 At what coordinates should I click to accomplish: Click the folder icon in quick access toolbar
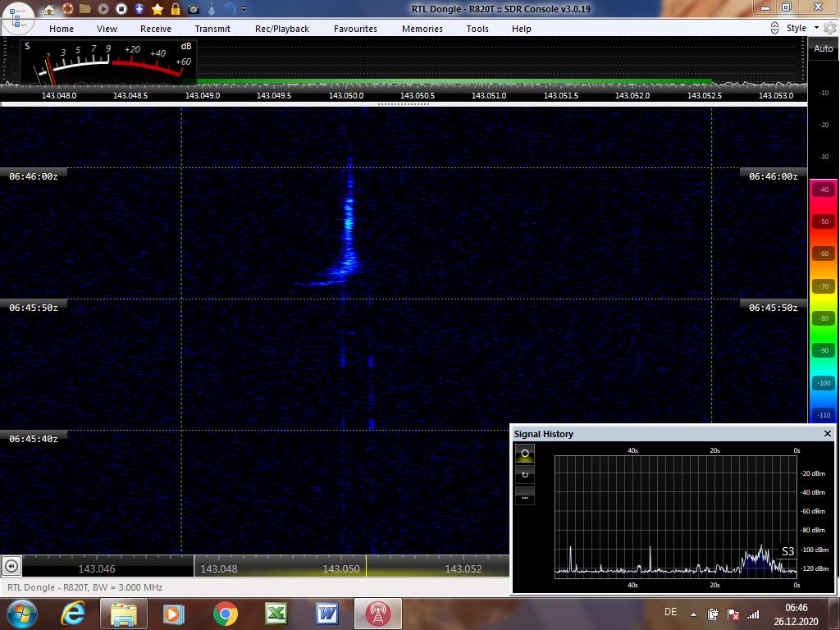click(x=85, y=9)
